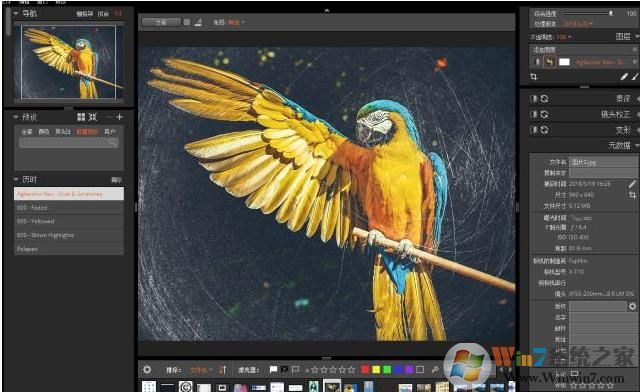Click the 清除 button in history panel
Screen dimensions: 641x392
[117, 180]
